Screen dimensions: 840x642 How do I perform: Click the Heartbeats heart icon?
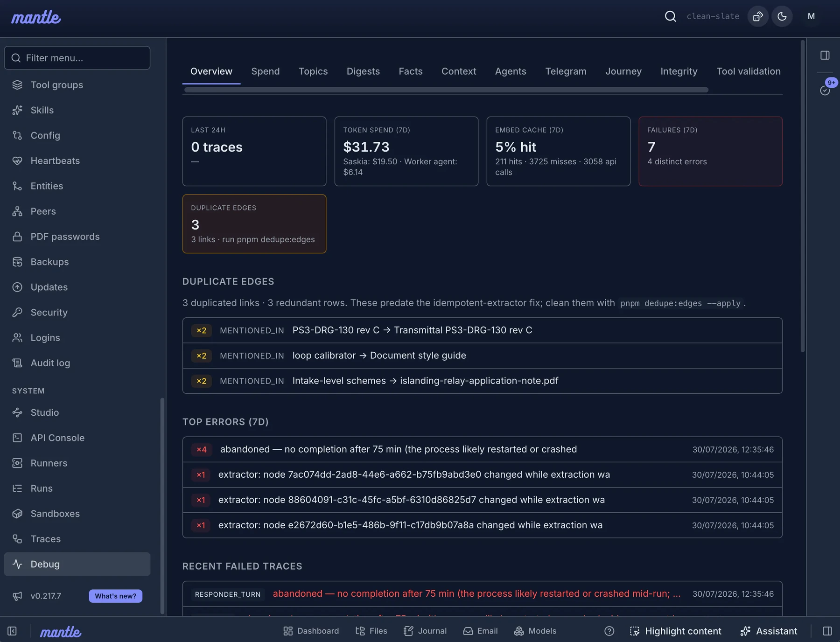pyautogui.click(x=17, y=160)
